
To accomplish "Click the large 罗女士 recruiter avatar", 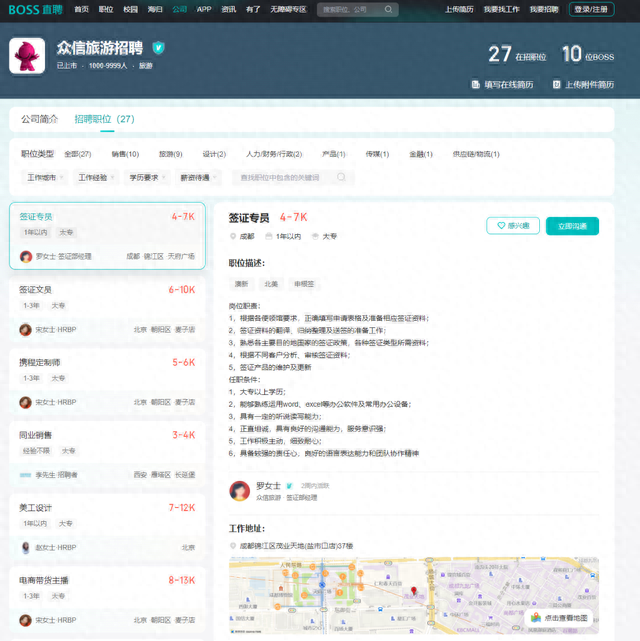I will 239,491.
